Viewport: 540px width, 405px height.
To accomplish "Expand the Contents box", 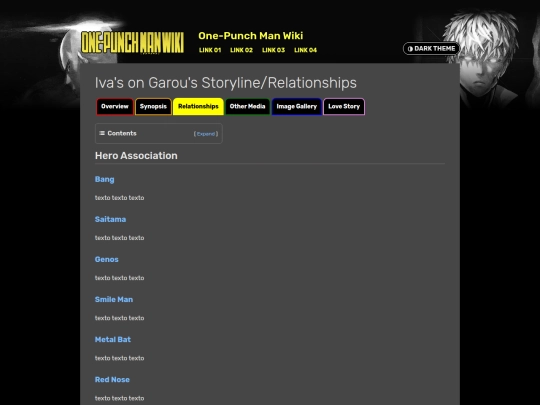I will [x=206, y=134].
